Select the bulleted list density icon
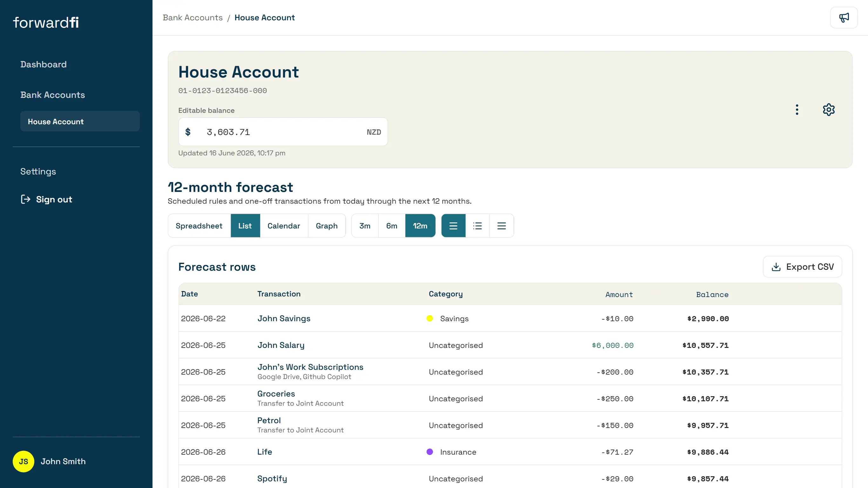 478,226
